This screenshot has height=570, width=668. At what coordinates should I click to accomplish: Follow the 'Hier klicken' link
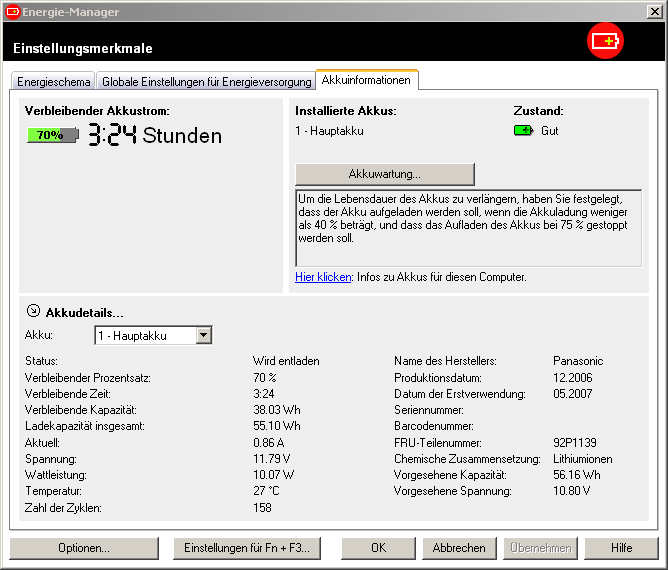(323, 277)
